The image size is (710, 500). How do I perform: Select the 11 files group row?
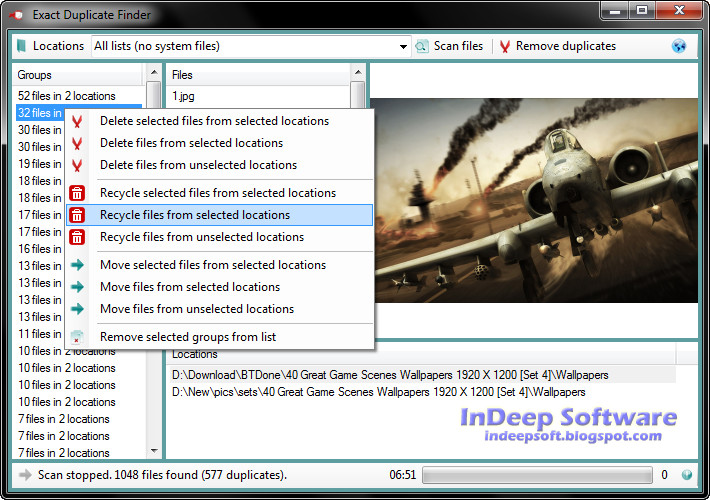40,334
